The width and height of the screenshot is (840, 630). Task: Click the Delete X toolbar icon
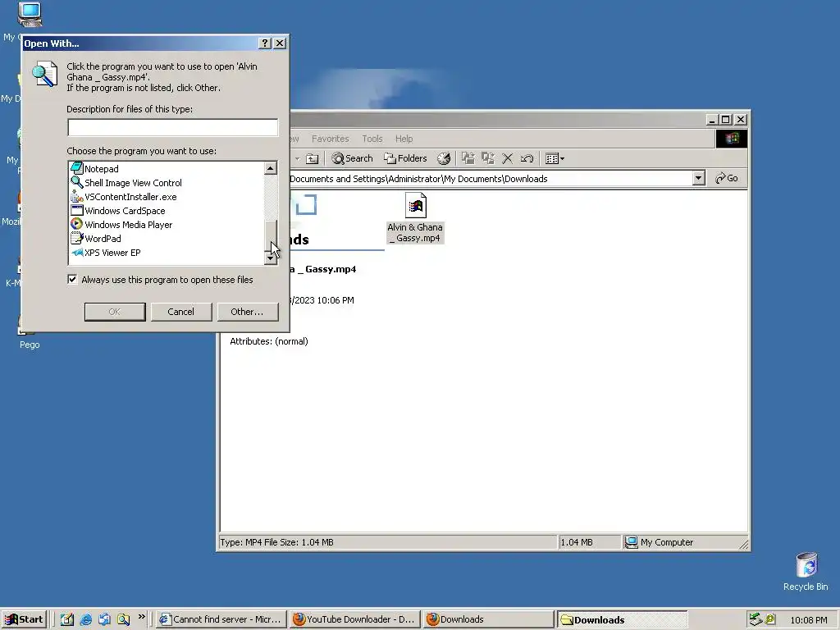507,158
